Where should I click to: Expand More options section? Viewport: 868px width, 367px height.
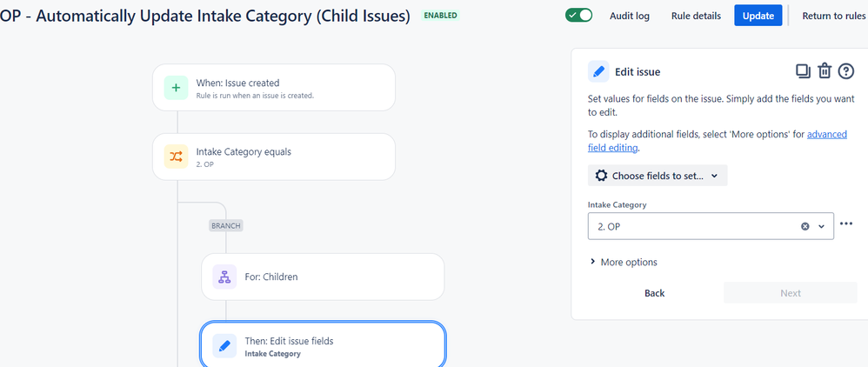tap(623, 262)
